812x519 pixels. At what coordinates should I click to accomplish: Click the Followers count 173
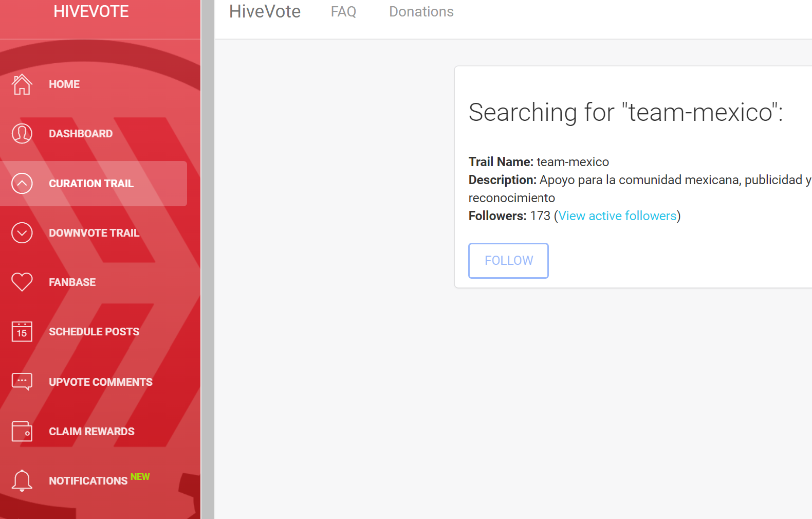(540, 216)
